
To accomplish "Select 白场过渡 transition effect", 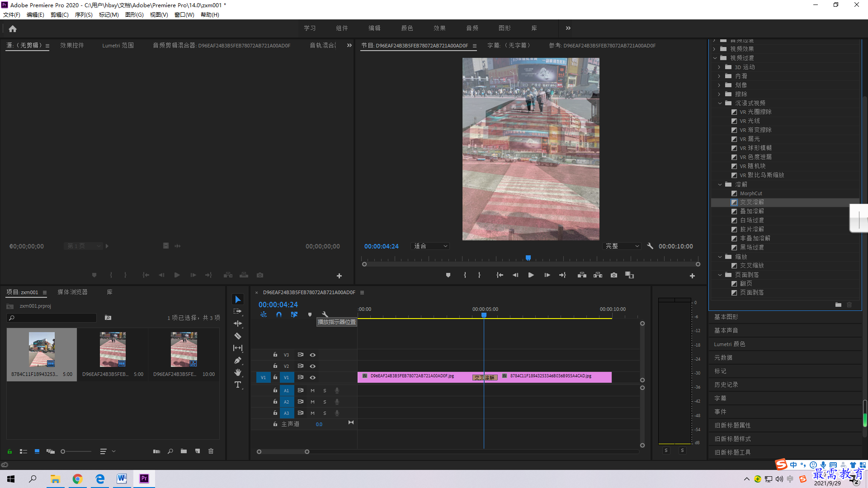I will [x=751, y=221].
